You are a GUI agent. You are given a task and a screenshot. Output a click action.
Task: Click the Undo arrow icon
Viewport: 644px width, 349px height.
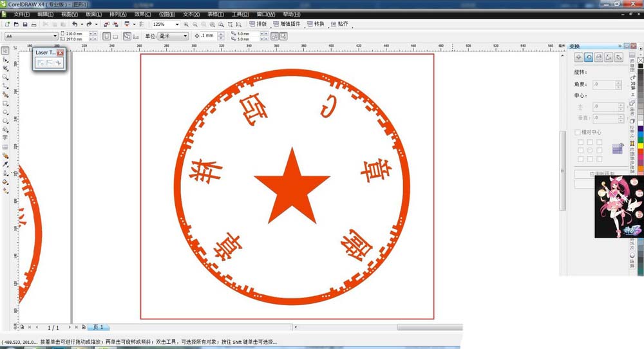pos(75,24)
